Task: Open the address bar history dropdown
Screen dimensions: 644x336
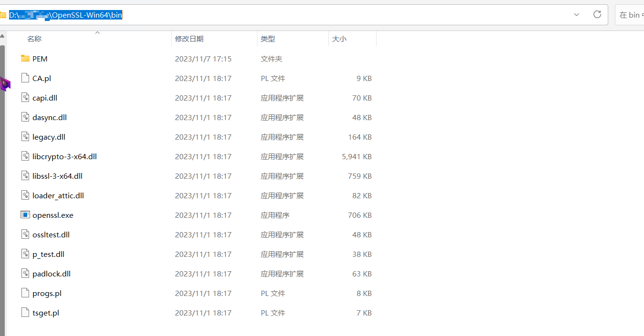Action: click(576, 15)
